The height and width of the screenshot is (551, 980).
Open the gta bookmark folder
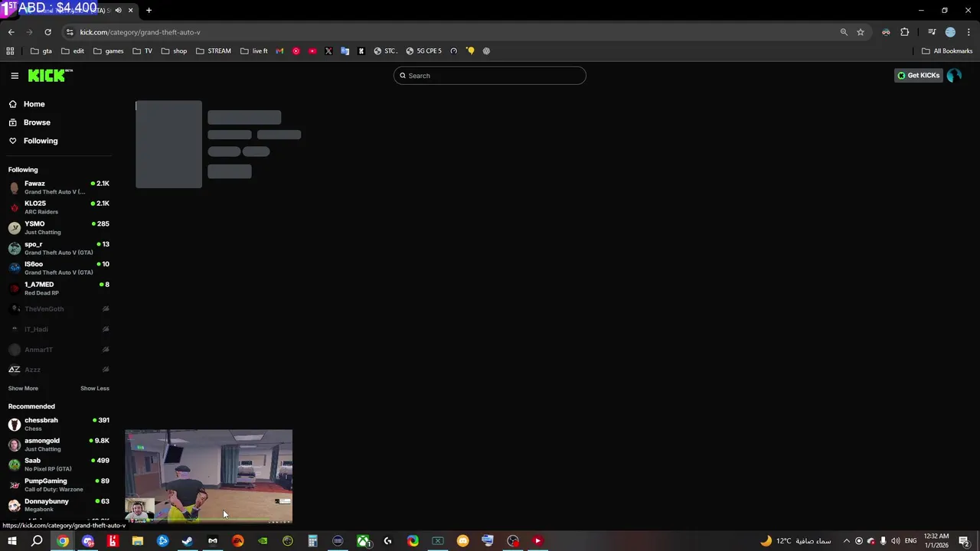pyautogui.click(x=41, y=51)
